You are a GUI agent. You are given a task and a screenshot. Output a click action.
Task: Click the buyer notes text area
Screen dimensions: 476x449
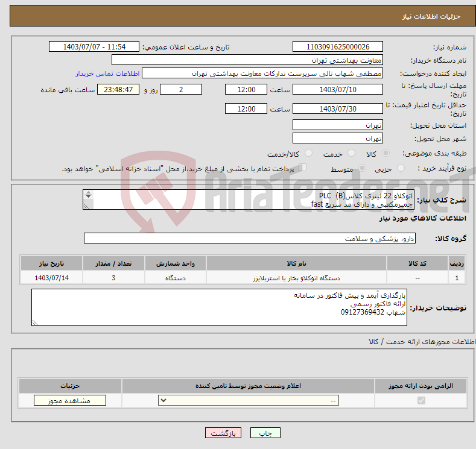(x=219, y=307)
